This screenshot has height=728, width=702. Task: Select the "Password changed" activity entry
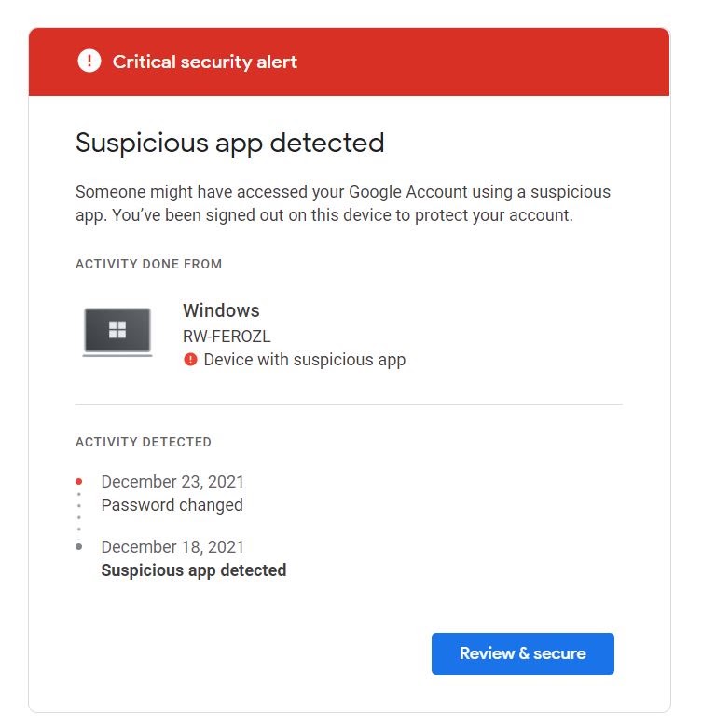tap(172, 505)
